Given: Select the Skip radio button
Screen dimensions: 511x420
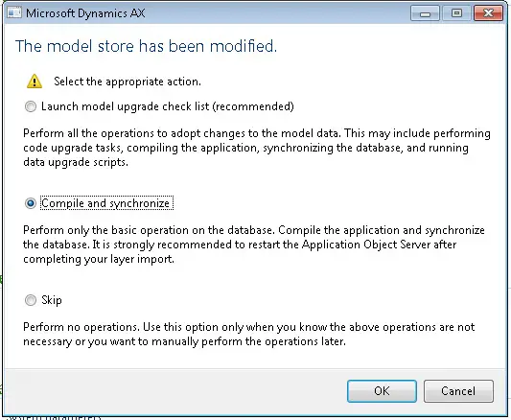Looking at the screenshot, I should pos(31,300).
